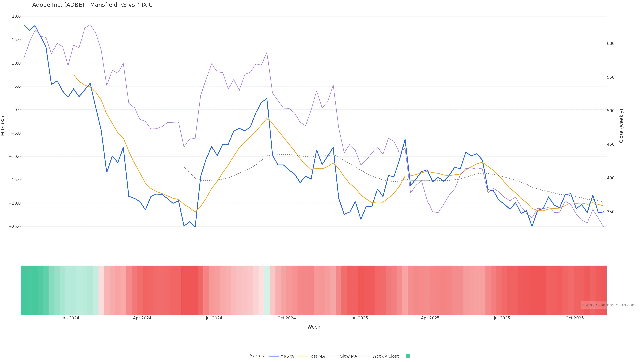Click the Oct 2024 week label
644x362 pixels.
click(x=286, y=318)
